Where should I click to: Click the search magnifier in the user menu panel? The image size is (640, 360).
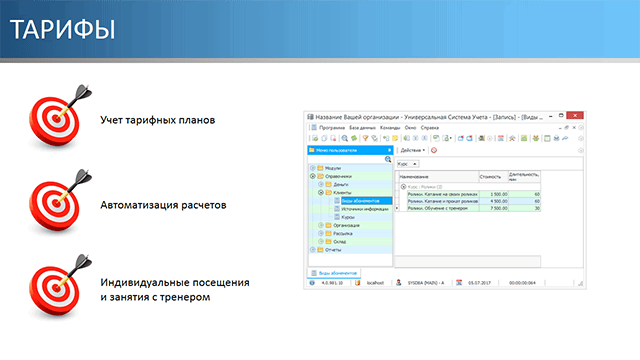(388, 159)
